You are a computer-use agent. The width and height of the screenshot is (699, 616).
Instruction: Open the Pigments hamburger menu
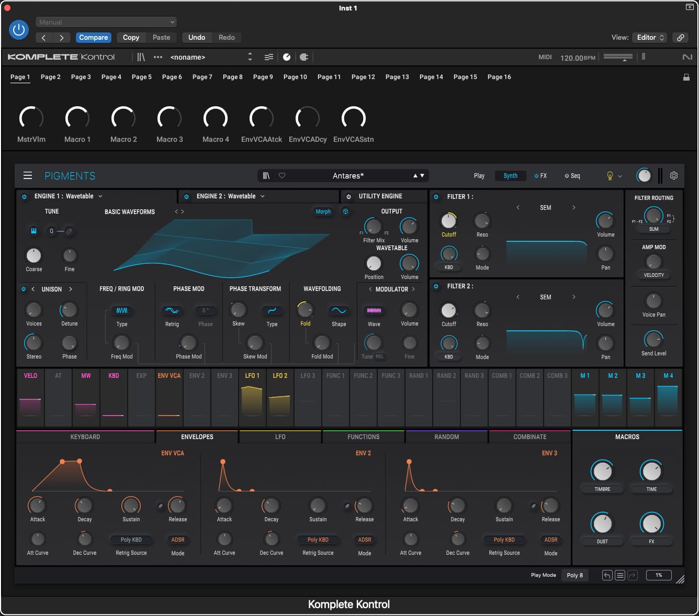pyautogui.click(x=28, y=175)
